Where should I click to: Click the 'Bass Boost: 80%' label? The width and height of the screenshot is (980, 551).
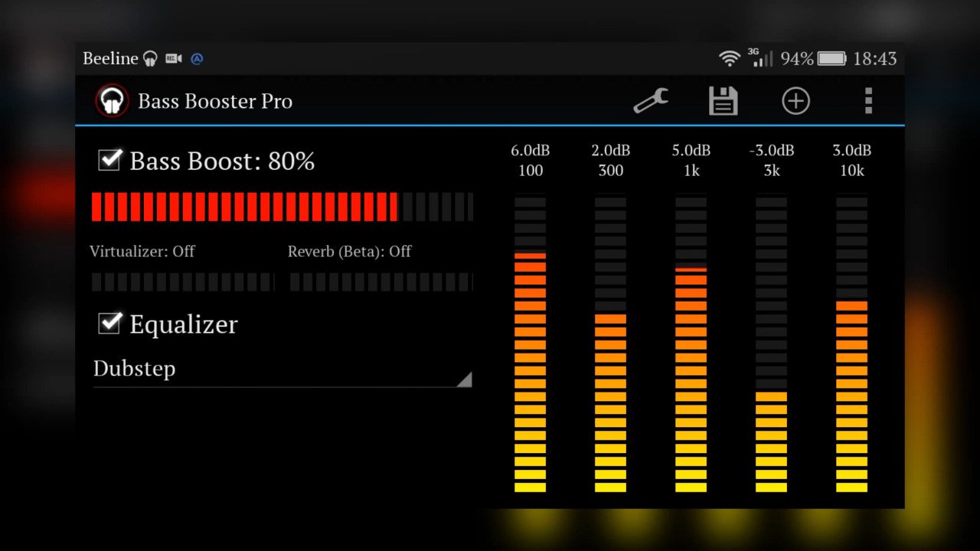[222, 161]
